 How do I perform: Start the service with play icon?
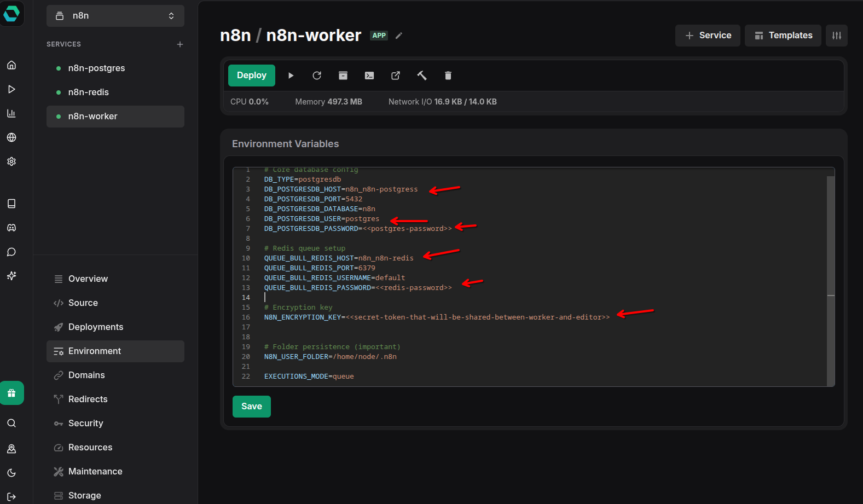pyautogui.click(x=291, y=76)
